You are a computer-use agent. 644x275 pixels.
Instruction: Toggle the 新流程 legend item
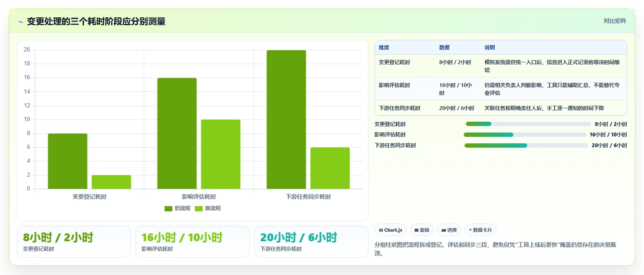click(x=208, y=208)
